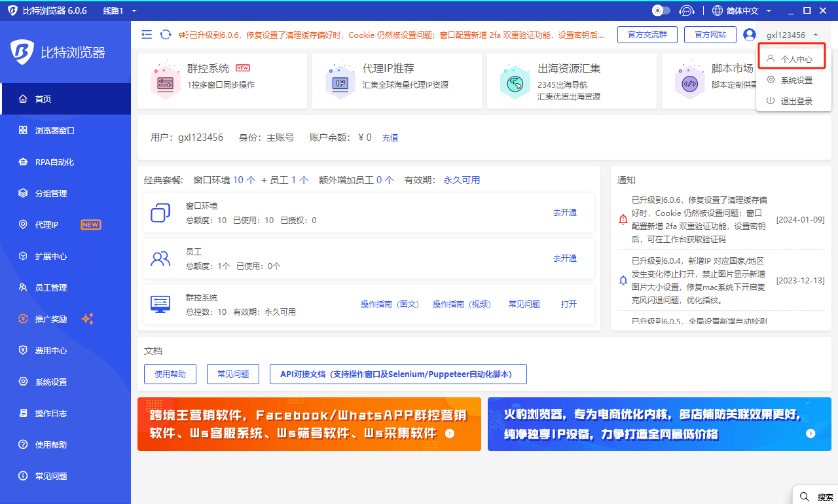838x504 pixels.
Task: Open 操作日志 in the sidebar
Action: 65,413
